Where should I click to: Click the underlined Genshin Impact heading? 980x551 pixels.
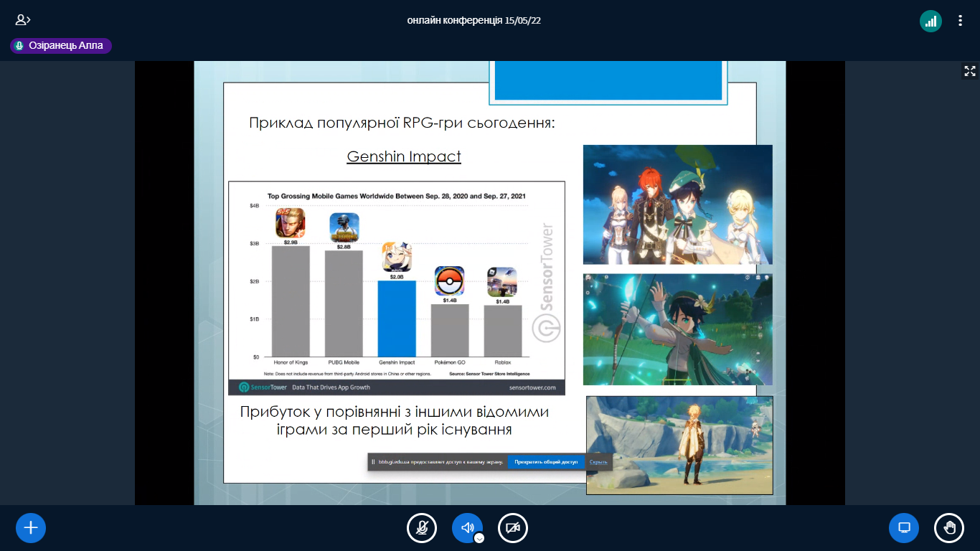[x=404, y=156]
